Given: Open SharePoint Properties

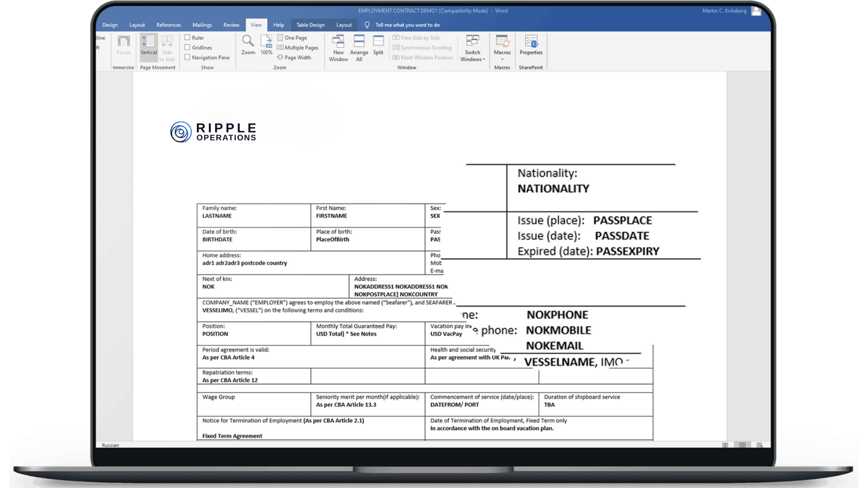Looking at the screenshot, I should click(x=531, y=45).
